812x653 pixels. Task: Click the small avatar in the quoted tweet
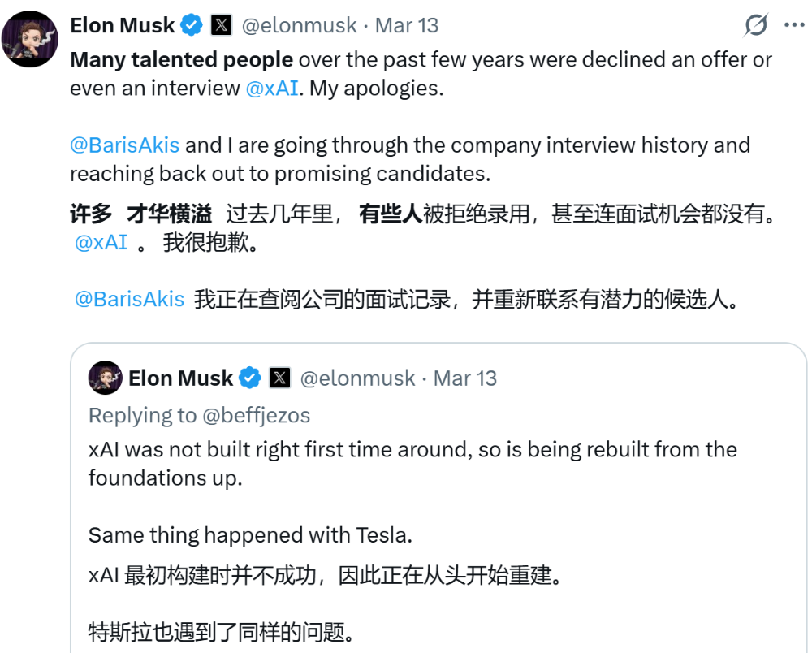[106, 378]
